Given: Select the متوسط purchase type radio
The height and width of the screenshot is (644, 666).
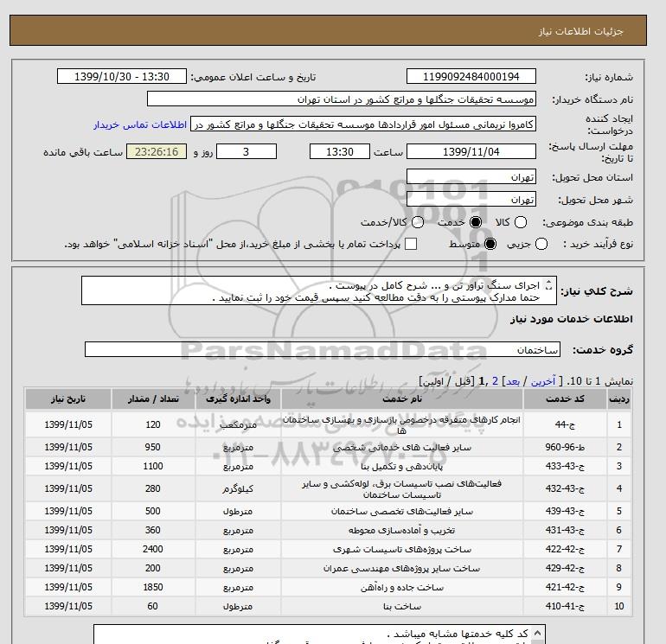Looking at the screenshot, I should click(x=490, y=244).
